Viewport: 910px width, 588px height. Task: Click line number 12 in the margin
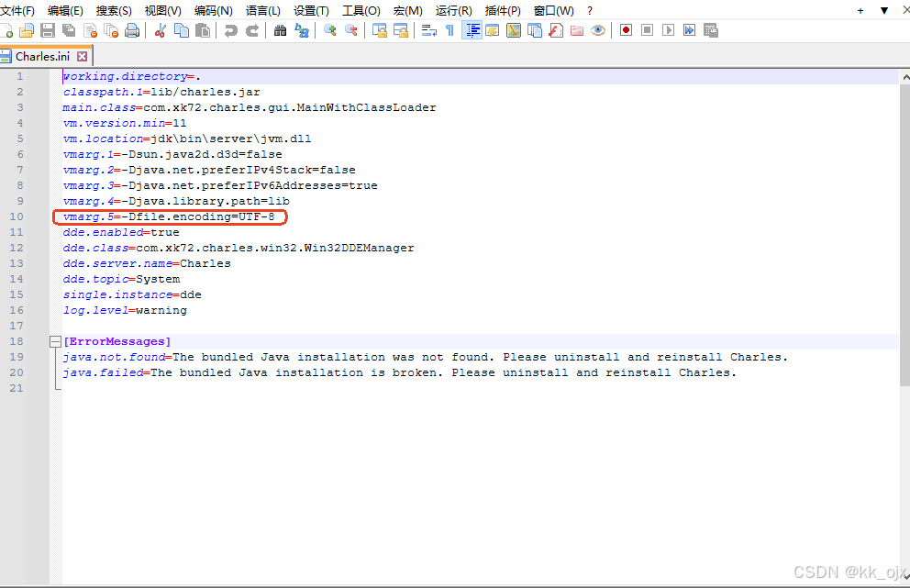17,248
